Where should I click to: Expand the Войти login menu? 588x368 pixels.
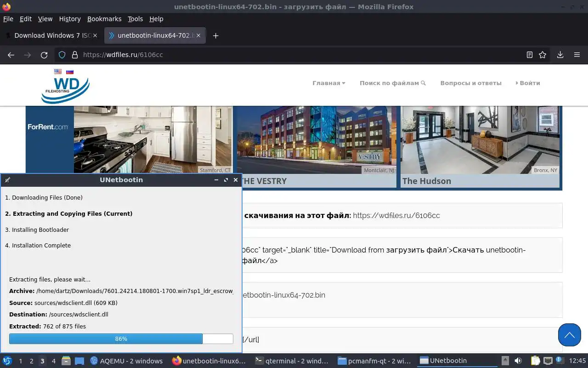pyautogui.click(x=528, y=83)
